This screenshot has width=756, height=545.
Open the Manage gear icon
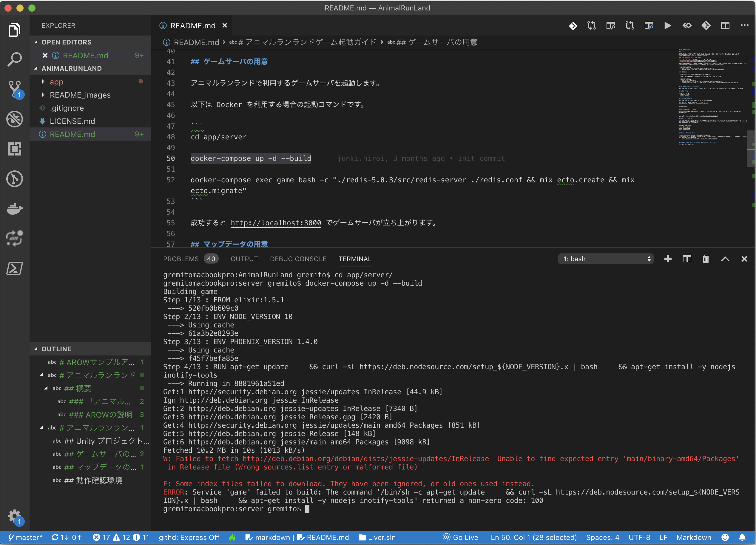pyautogui.click(x=14, y=516)
